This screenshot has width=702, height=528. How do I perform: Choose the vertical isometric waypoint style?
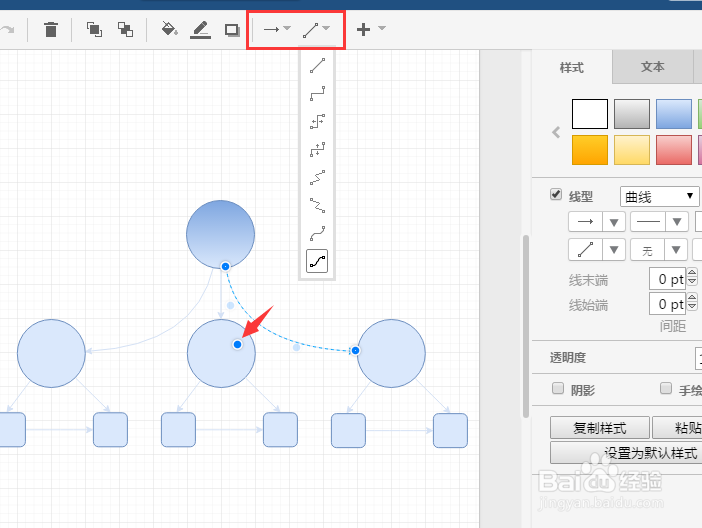[x=317, y=206]
